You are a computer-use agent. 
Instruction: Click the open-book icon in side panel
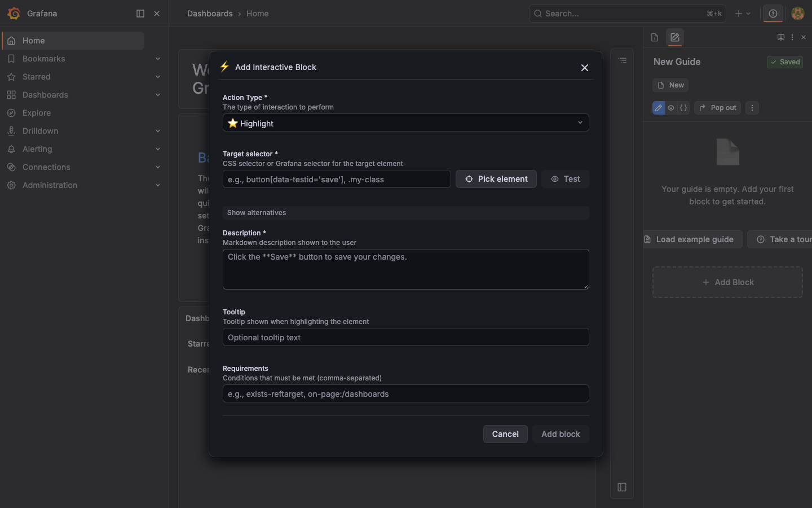781,37
